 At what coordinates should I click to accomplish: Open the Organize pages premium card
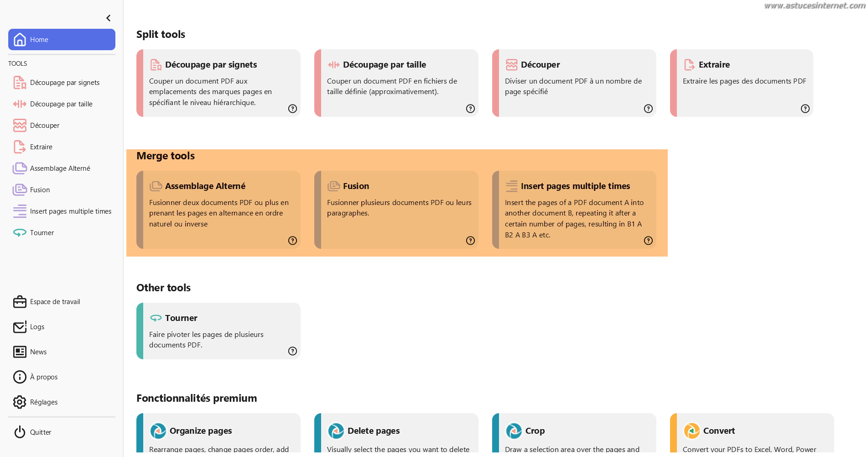click(x=218, y=433)
